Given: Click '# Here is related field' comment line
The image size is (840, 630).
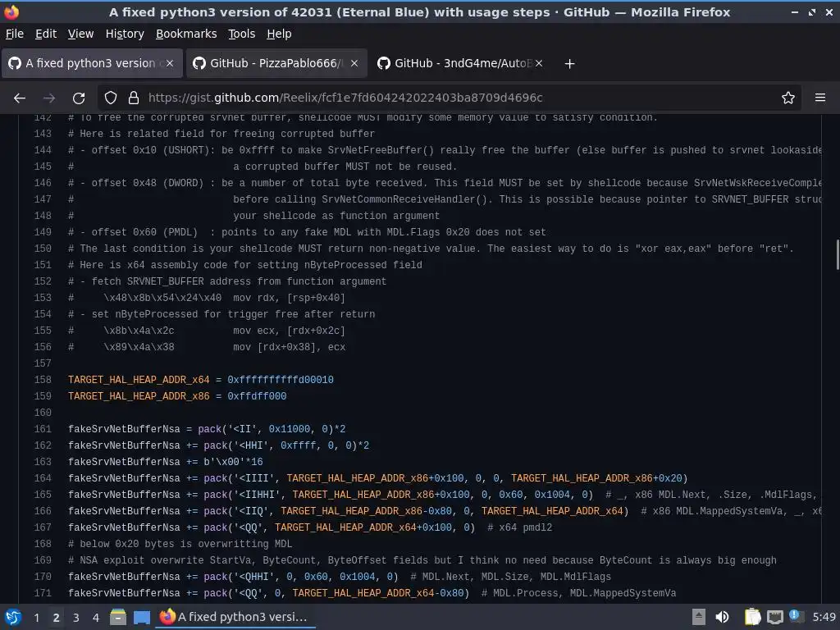Looking at the screenshot, I should click(x=221, y=134).
